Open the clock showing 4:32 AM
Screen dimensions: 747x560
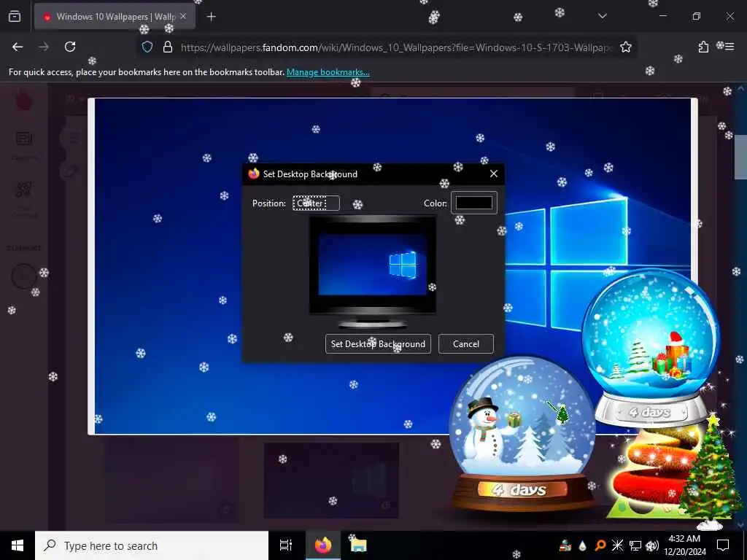point(684,545)
